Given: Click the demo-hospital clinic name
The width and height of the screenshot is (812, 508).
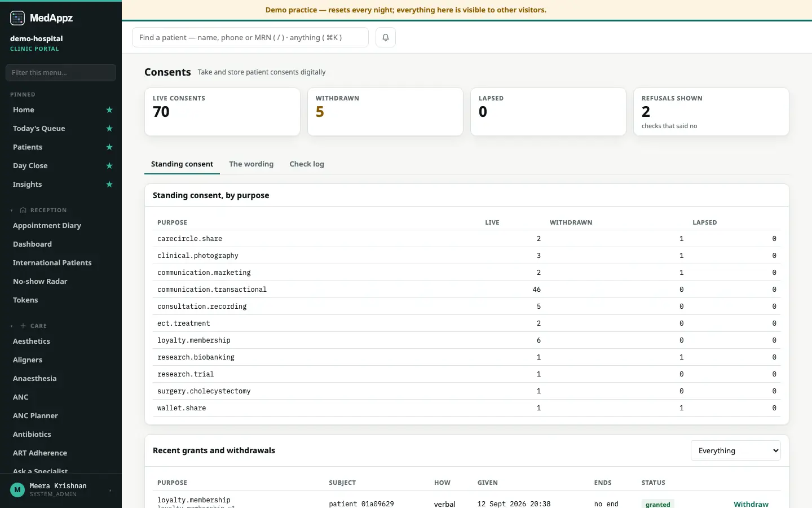Looking at the screenshot, I should pyautogui.click(x=37, y=39).
